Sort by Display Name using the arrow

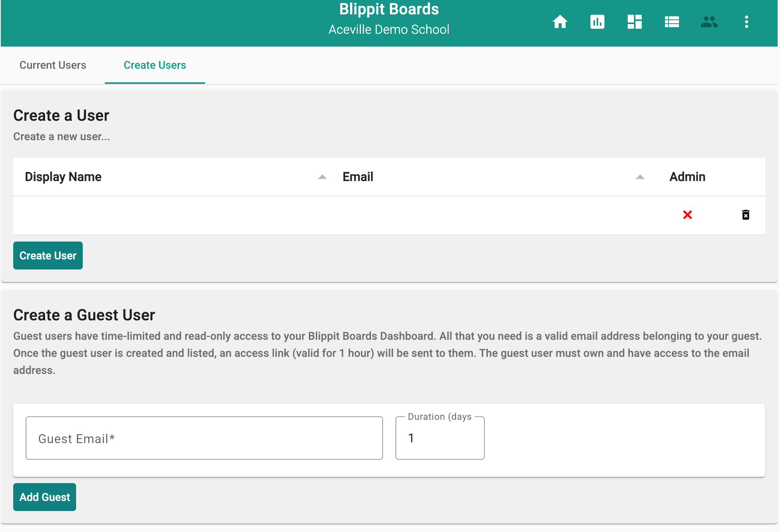click(x=322, y=177)
